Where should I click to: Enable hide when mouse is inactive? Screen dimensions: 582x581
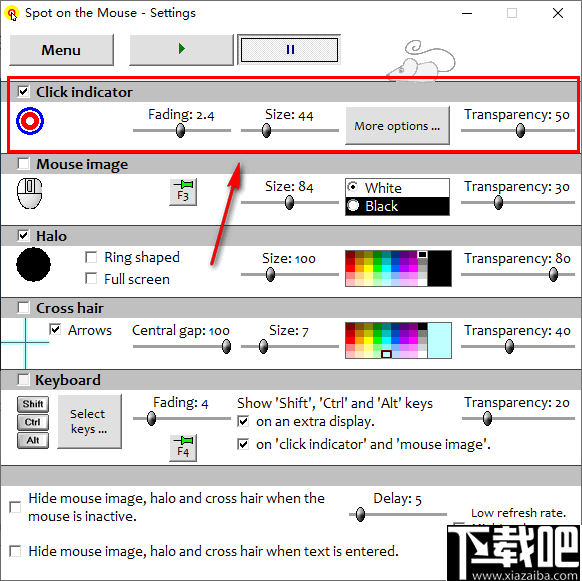pos(15,507)
